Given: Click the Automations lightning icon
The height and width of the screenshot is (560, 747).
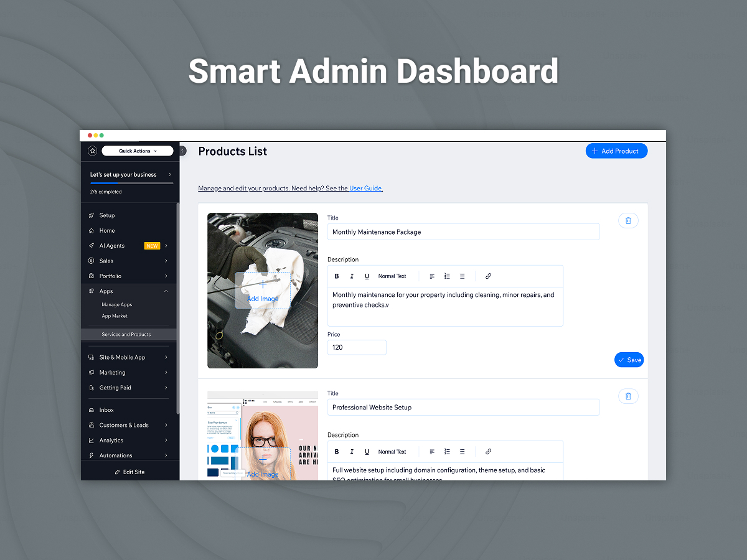Looking at the screenshot, I should point(92,455).
